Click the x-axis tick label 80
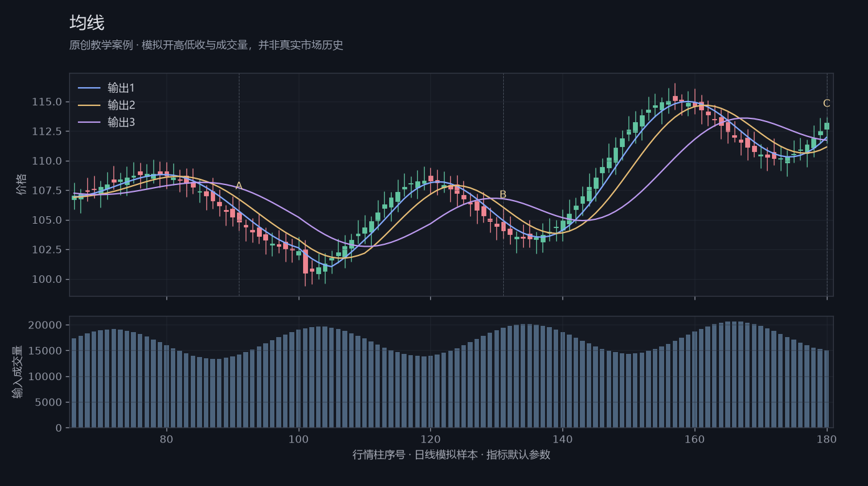The image size is (868, 486). click(166, 438)
